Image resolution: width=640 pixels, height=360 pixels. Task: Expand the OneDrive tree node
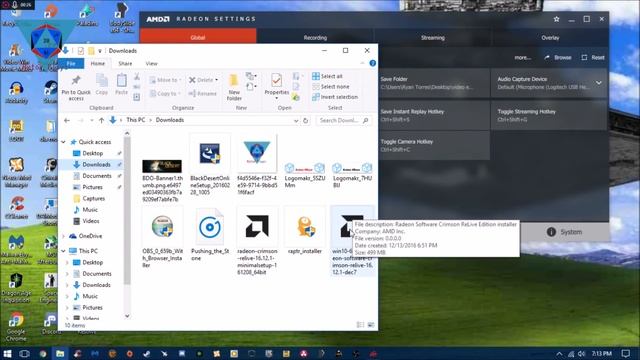click(64, 236)
